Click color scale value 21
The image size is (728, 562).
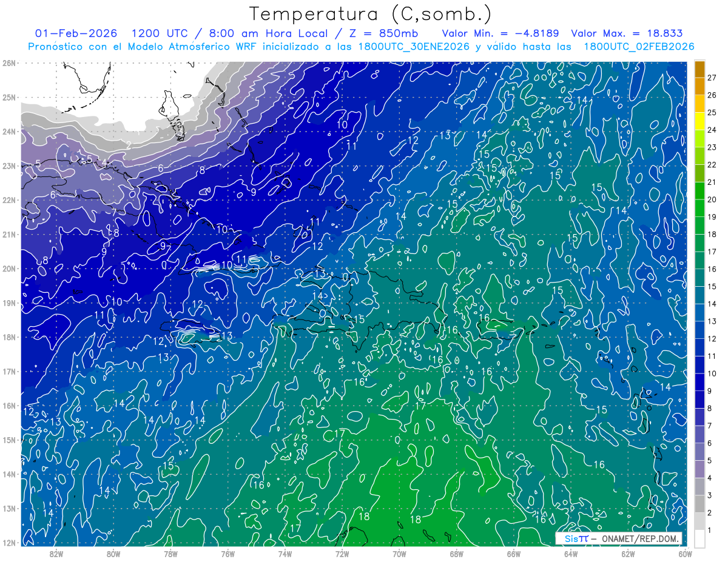(x=712, y=182)
